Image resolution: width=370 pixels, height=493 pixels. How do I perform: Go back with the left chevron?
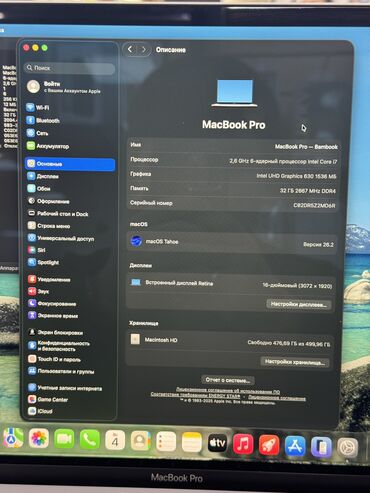tap(130, 50)
